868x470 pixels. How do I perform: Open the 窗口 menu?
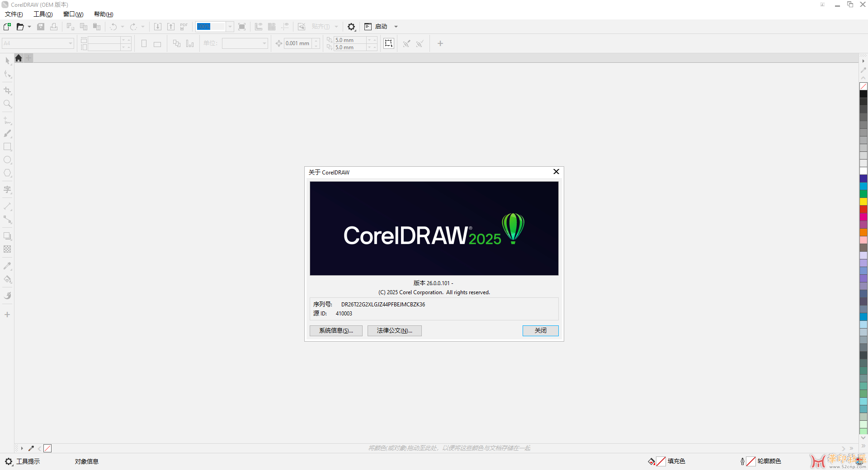pos(73,14)
